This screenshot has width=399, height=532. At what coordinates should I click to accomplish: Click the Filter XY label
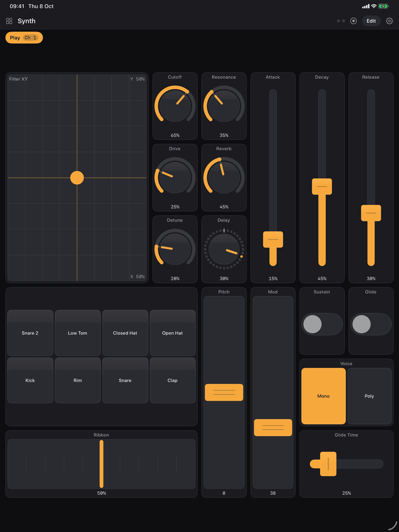point(19,79)
